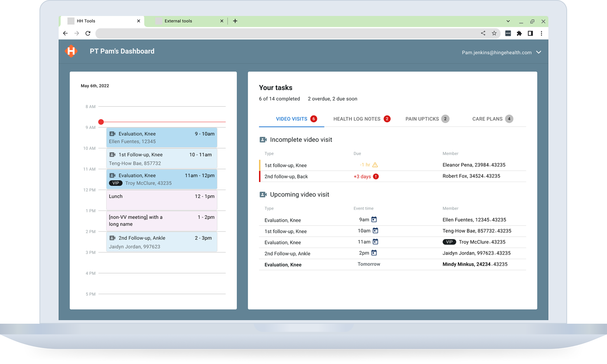The height and width of the screenshot is (364, 607).
Task: Click video icon beside Upcoming video visit heading
Action: pyautogui.click(x=263, y=195)
